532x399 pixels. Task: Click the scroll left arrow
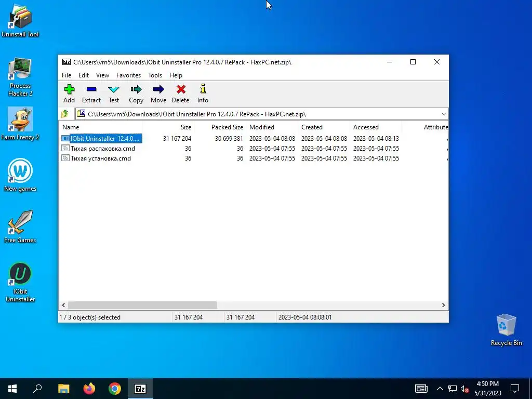63,305
